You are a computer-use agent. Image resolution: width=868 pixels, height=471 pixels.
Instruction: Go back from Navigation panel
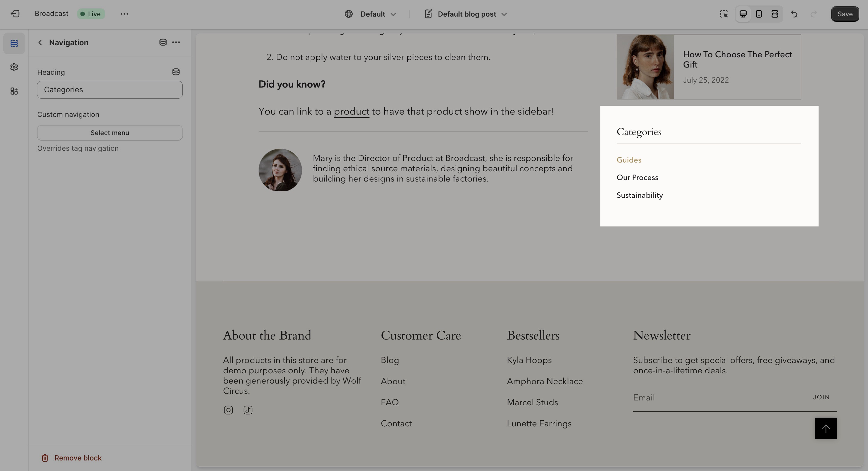pyautogui.click(x=40, y=43)
